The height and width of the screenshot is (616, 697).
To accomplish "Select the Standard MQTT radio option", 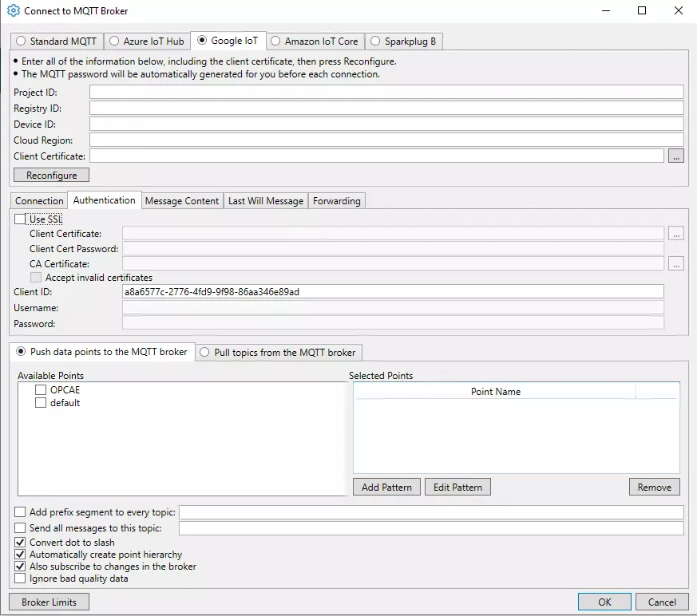I will (57, 41).
